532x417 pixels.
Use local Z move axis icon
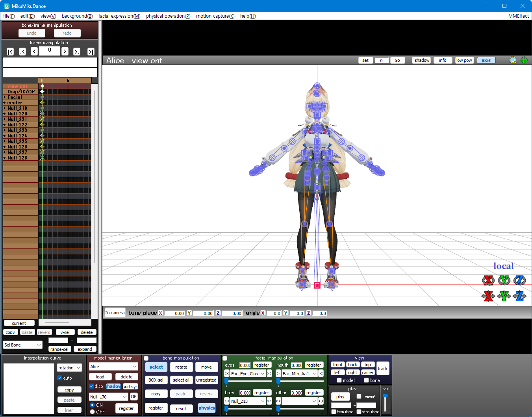coord(520,296)
